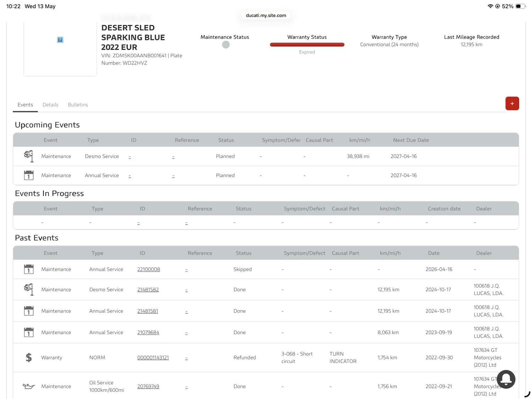532x399 pixels.
Task: Click the '3-068 - Short circuit' symptom cell
Action: pyautogui.click(x=297, y=357)
